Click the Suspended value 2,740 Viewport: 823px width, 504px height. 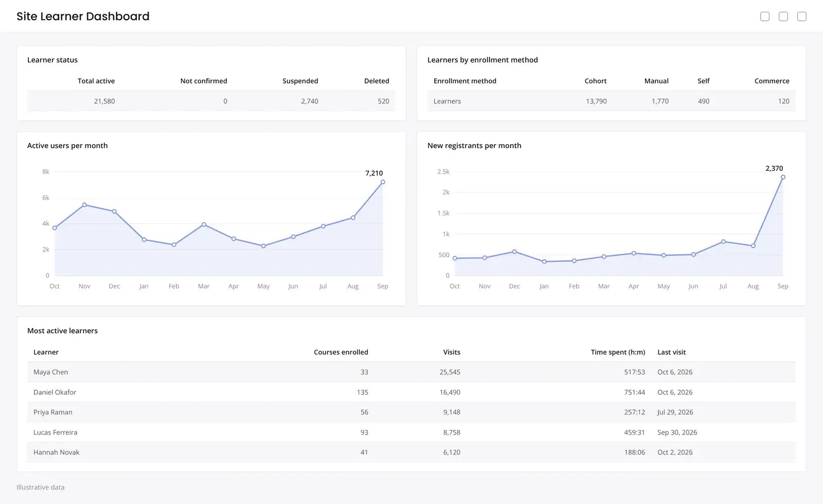pos(310,101)
